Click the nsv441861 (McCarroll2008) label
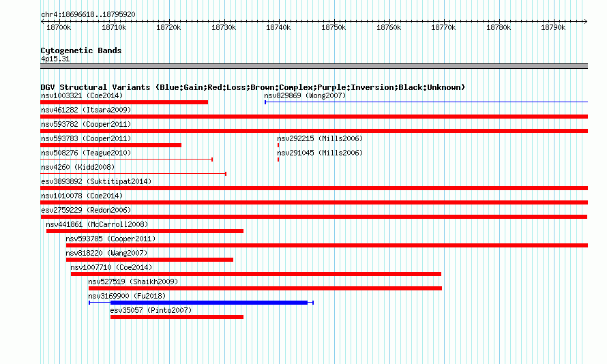The width and height of the screenshot is (607, 364). pos(97,224)
